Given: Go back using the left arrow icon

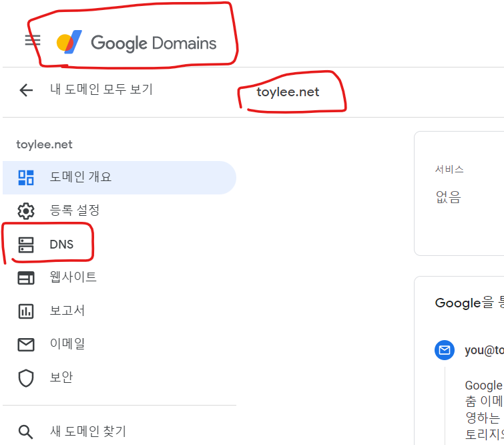Looking at the screenshot, I should click(x=26, y=90).
